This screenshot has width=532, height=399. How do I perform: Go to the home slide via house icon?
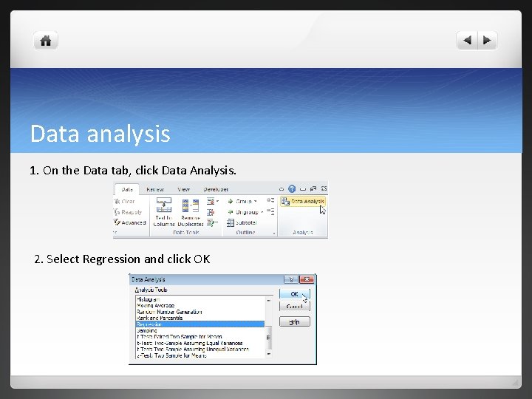(46, 41)
